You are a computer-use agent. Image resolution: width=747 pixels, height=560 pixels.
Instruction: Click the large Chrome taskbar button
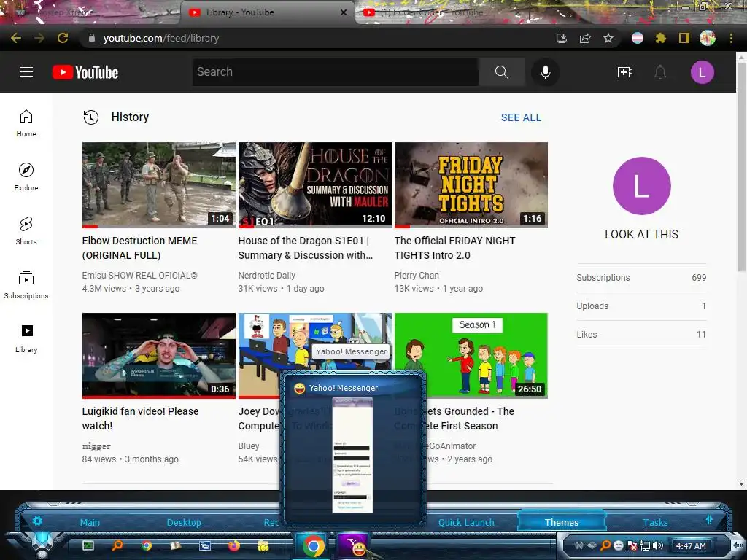tap(313, 545)
